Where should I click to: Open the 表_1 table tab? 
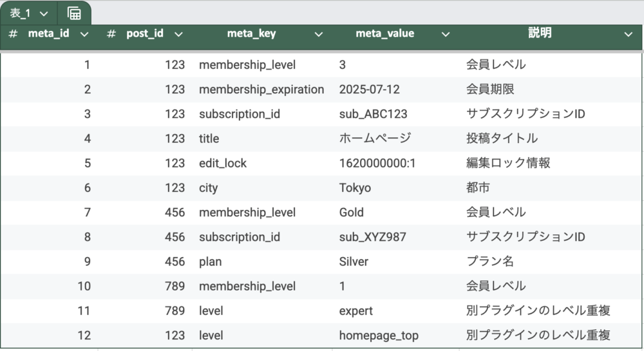tap(20, 14)
